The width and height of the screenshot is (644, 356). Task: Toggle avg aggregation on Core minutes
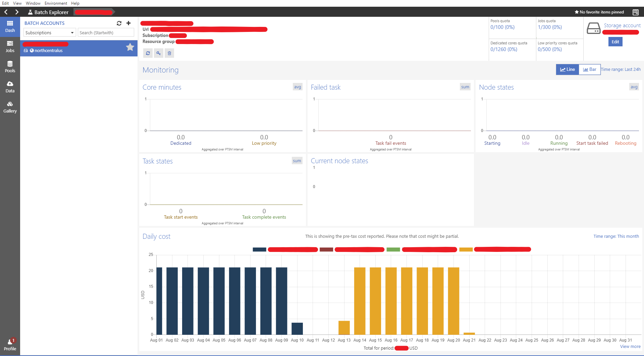(298, 87)
